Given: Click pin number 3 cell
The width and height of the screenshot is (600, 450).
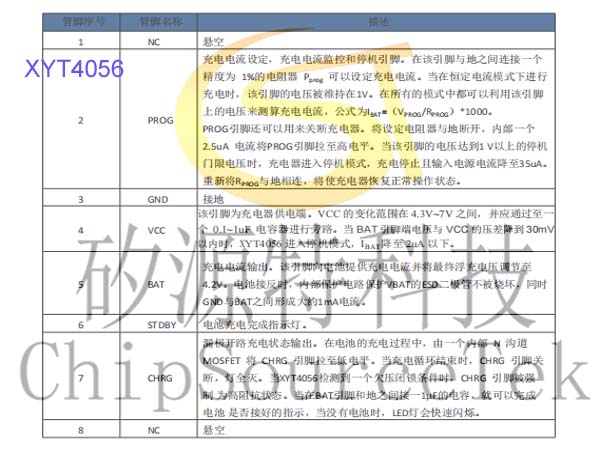Looking at the screenshot, I should (x=81, y=199).
